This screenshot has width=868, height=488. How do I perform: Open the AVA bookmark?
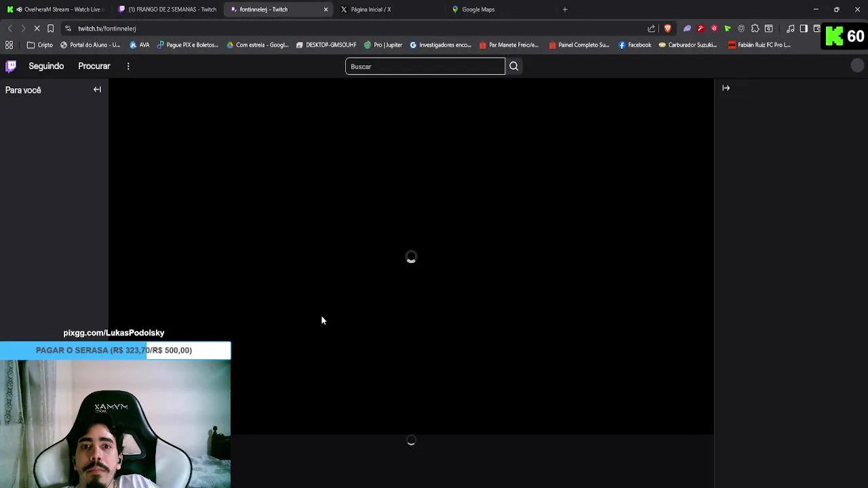(x=140, y=45)
